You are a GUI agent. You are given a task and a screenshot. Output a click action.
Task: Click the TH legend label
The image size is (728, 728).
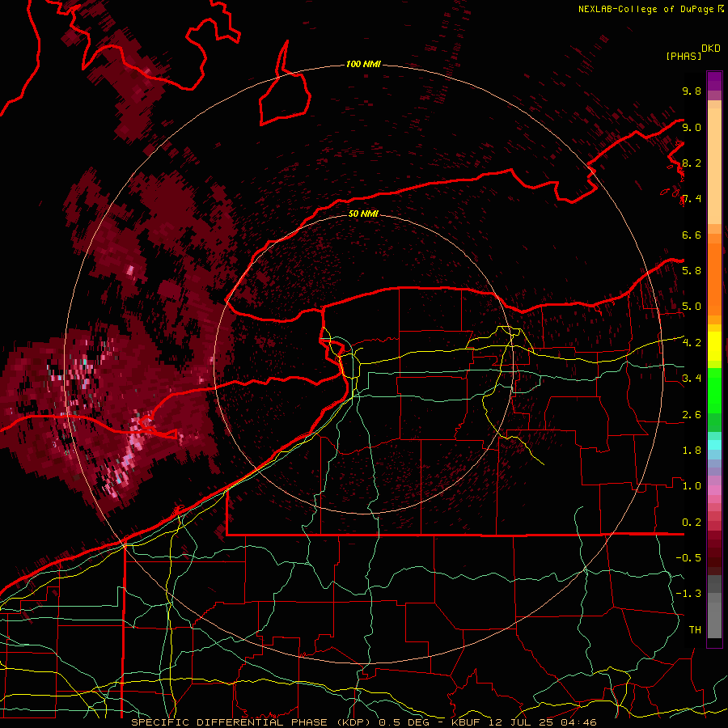[695, 630]
